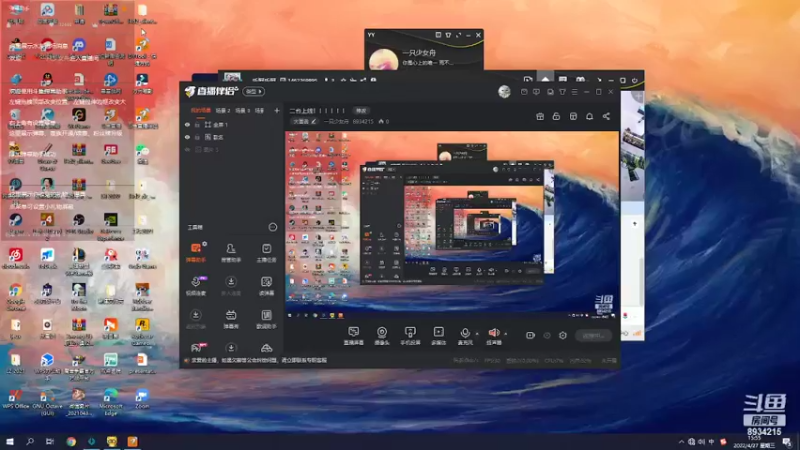Screen dimensions: 800x450
Task: Open the settings gear in the bottom bar
Action: coord(563,335)
